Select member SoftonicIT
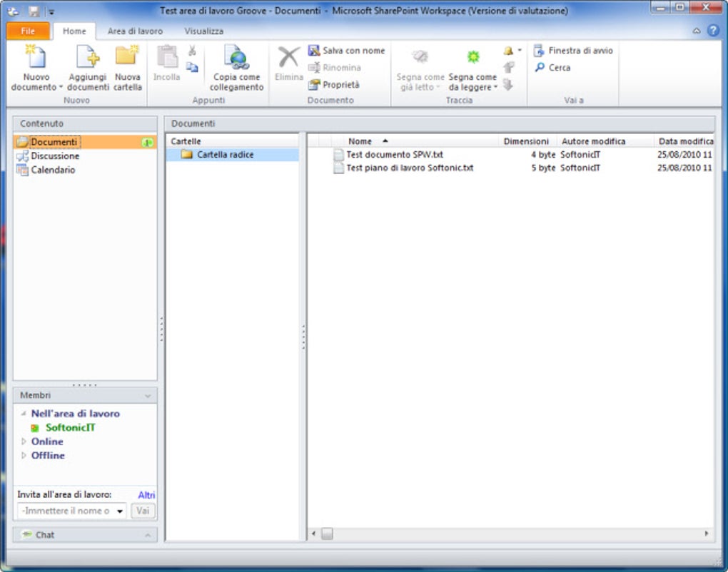The image size is (728, 572). click(x=70, y=427)
